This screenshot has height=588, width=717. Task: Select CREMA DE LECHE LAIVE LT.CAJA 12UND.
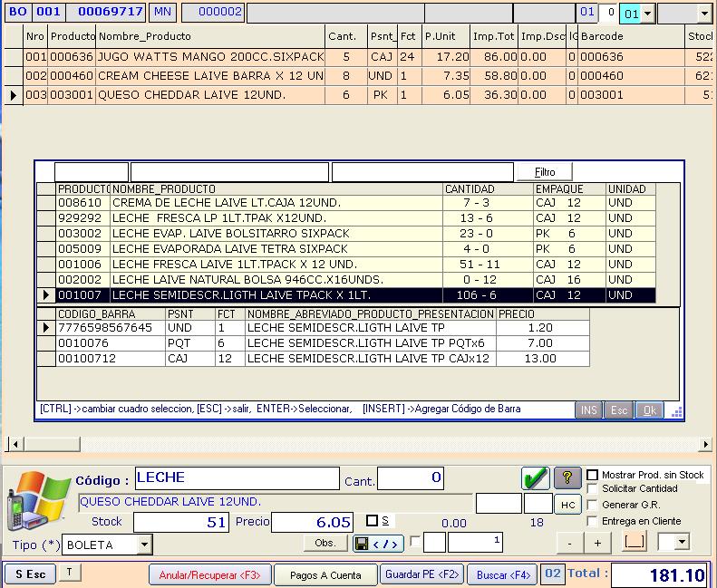pyautogui.click(x=346, y=203)
